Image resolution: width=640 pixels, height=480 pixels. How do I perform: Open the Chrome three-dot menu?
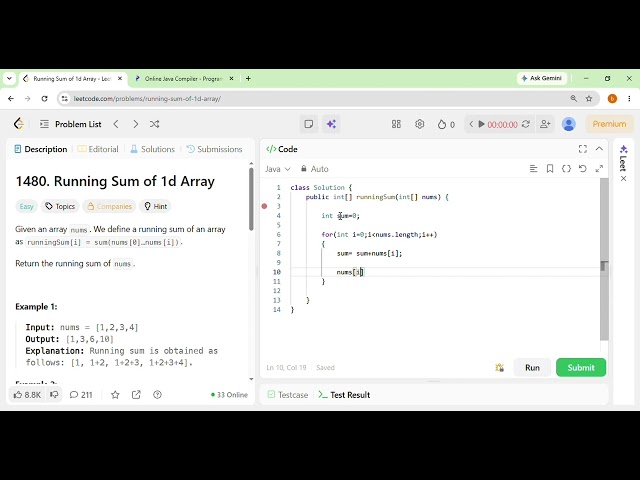pyautogui.click(x=629, y=99)
